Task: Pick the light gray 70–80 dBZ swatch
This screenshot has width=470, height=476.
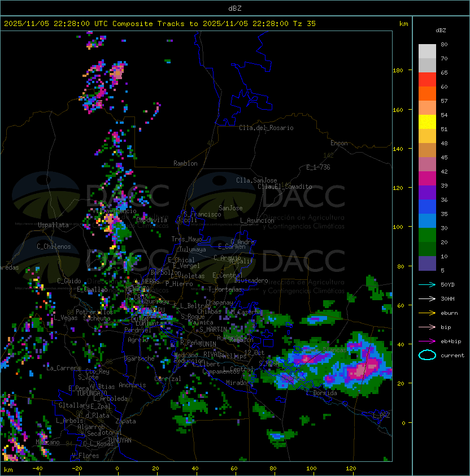Action: [427, 51]
